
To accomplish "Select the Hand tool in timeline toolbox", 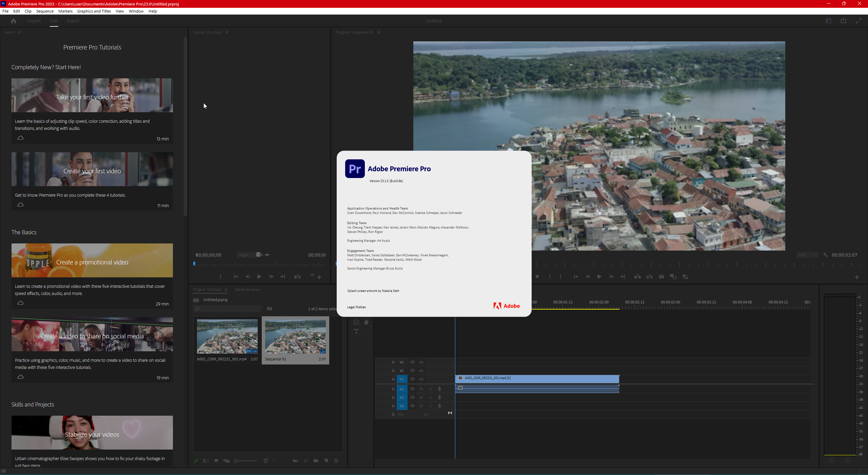I will point(366,322).
